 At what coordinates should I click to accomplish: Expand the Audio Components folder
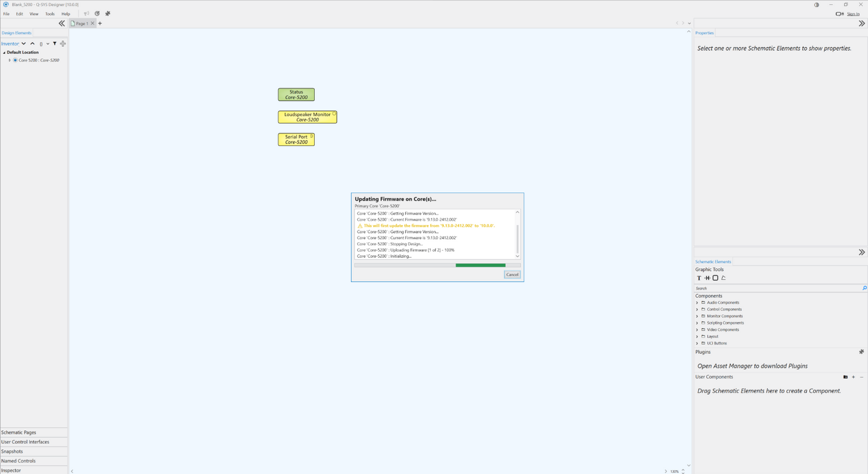pyautogui.click(x=697, y=303)
